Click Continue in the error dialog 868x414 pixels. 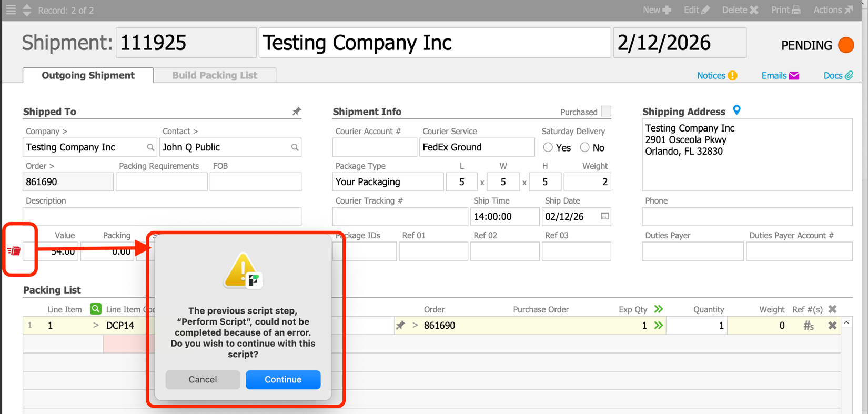click(283, 379)
